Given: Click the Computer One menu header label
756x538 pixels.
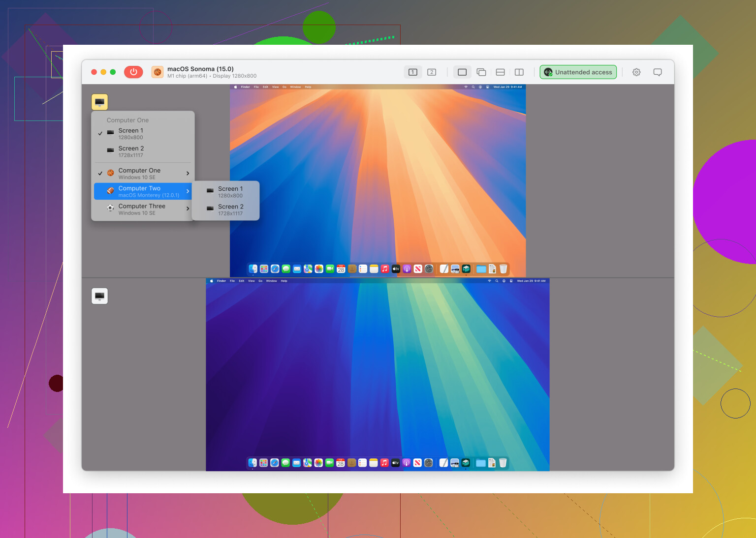Looking at the screenshot, I should point(127,120).
